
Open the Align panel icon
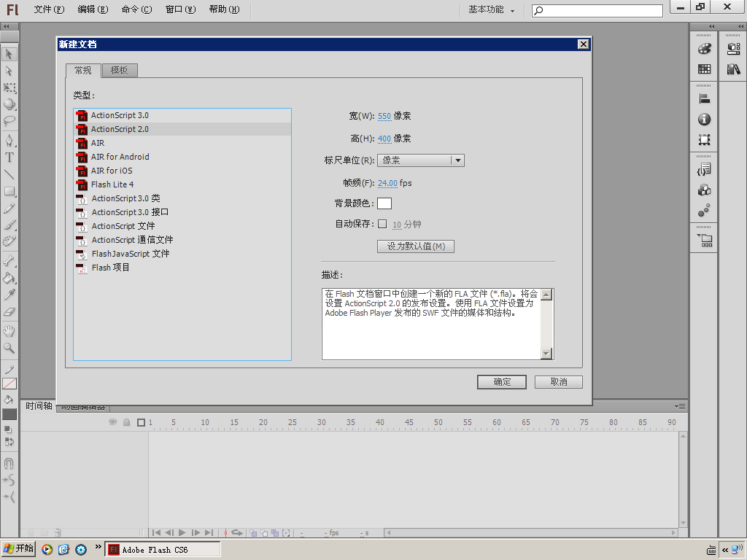click(x=704, y=99)
